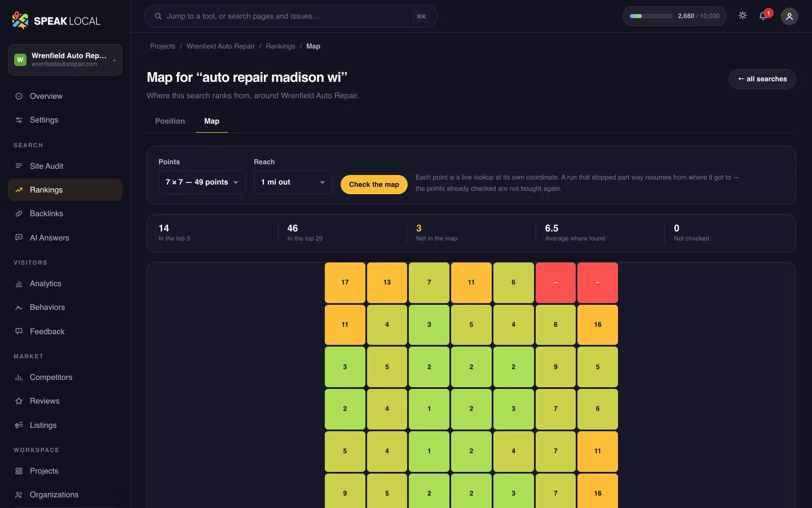Click the Check the map button
The height and width of the screenshot is (508, 812).
click(374, 185)
